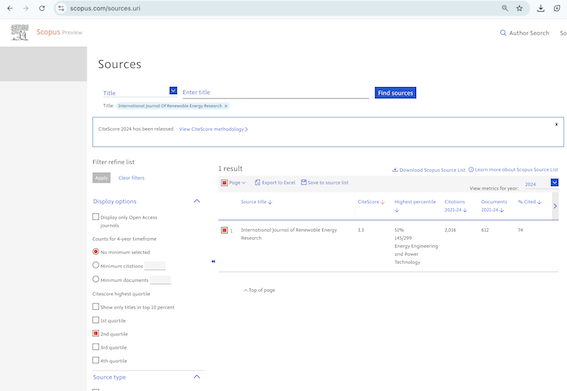Open the metrics year 2024 dropdown

[554, 182]
